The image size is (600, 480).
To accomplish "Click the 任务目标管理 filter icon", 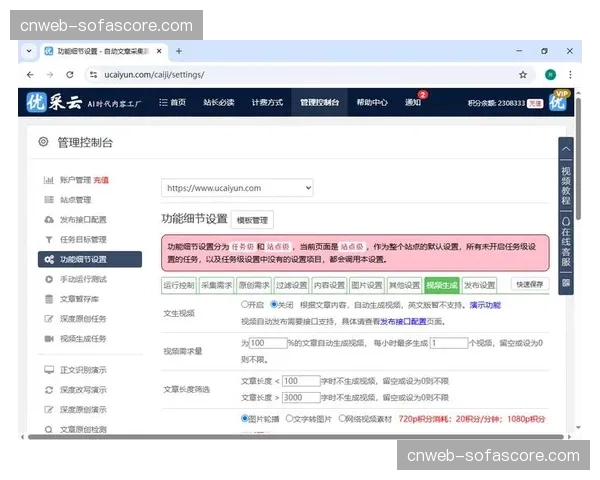I will point(49,240).
